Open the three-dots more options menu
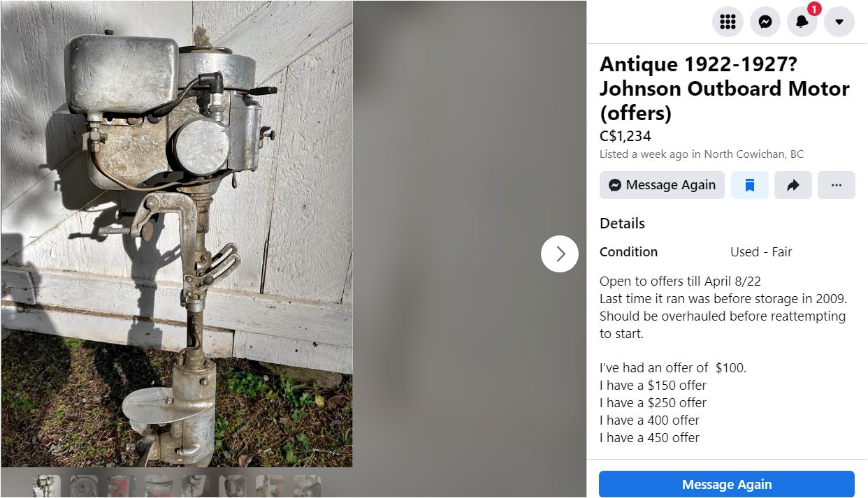The image size is (868, 498). coord(837,185)
